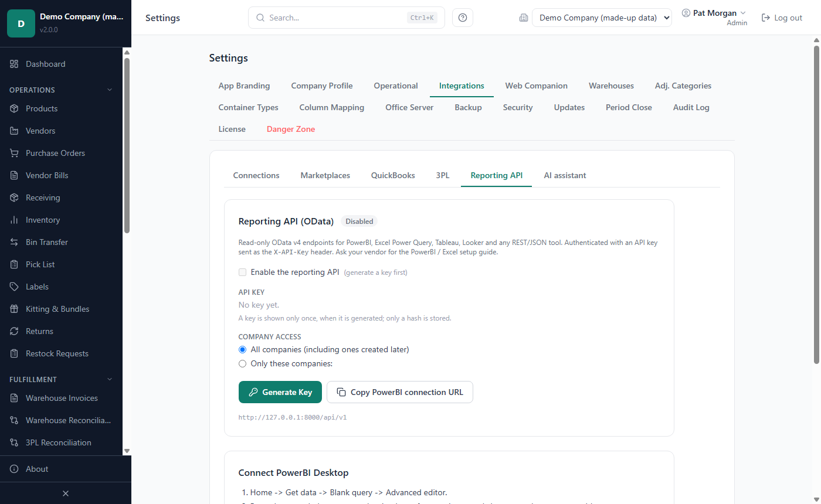This screenshot has width=821, height=504.
Task: Click the Vendors icon in sidebar
Action: [x=14, y=131]
